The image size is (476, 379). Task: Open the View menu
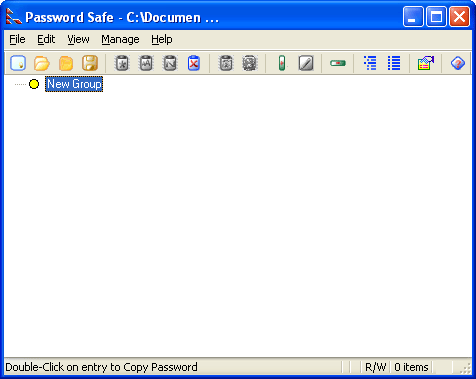coord(78,39)
